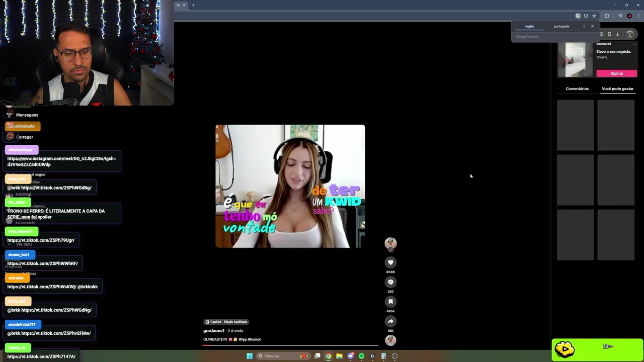This screenshot has width=644, height=362.
Task: Open the Windows Start menu
Action: (250, 356)
